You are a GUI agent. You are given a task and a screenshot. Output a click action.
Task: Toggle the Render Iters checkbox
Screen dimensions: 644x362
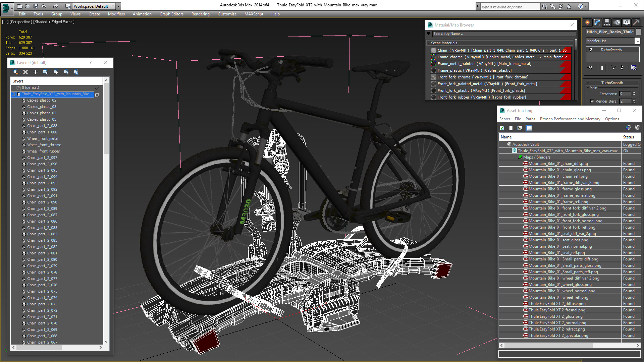coord(592,101)
